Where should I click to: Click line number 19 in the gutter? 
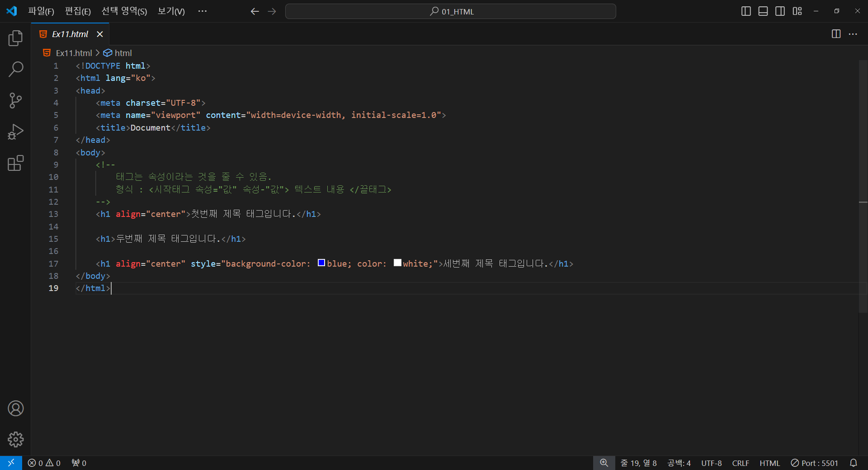click(53, 288)
